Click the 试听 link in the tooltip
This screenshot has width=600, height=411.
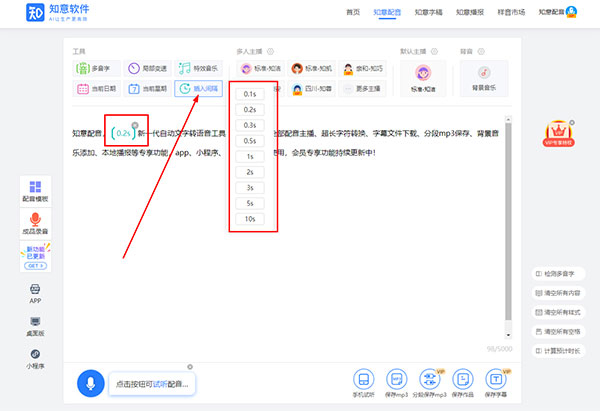[160, 384]
